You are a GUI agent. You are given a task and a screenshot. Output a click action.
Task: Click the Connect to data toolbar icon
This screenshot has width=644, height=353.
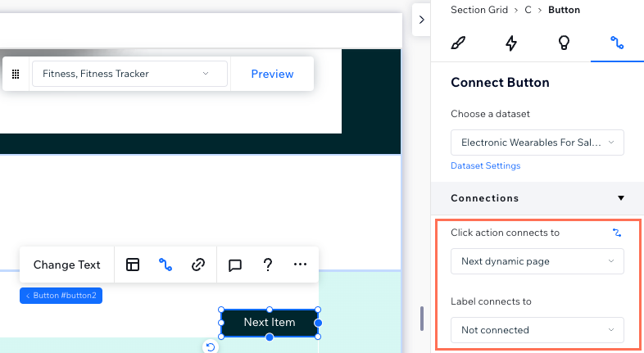pyautogui.click(x=166, y=265)
